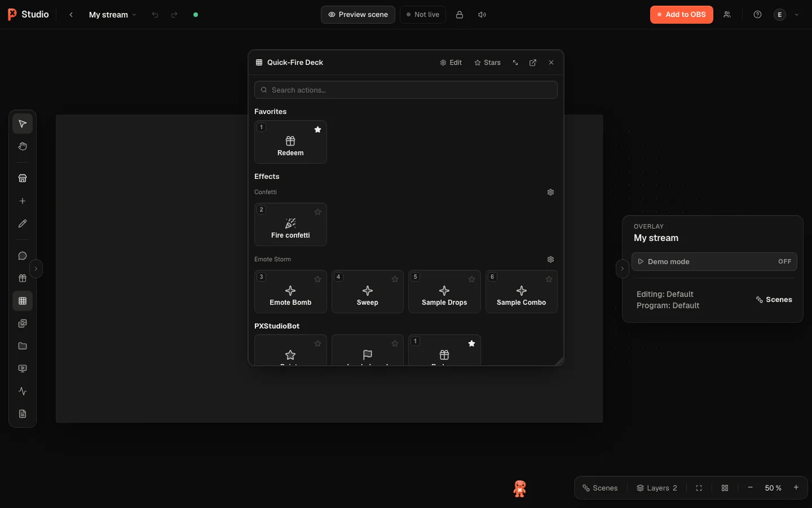Image resolution: width=812 pixels, height=508 pixels.
Task: Select the hand pan tool
Action: (x=23, y=146)
